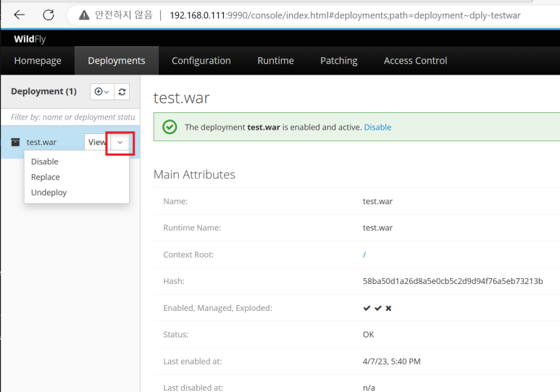Open the Context Root slash link

pyautogui.click(x=364, y=254)
